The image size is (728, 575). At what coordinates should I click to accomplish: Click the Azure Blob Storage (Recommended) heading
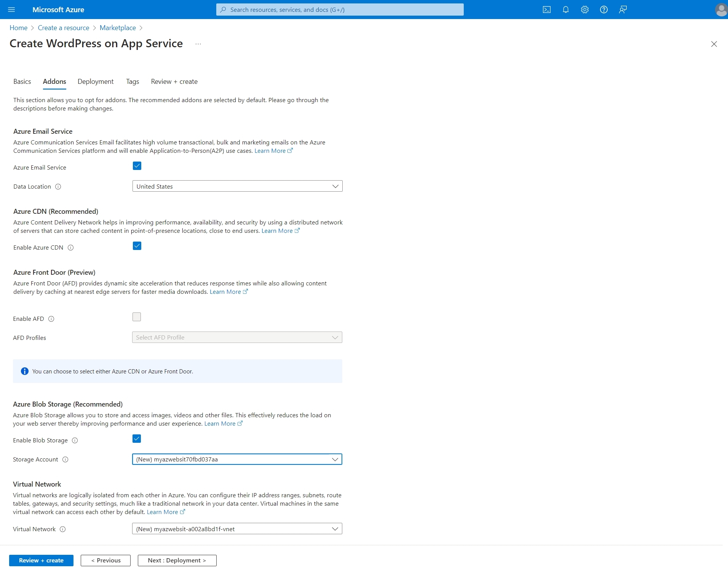click(68, 404)
